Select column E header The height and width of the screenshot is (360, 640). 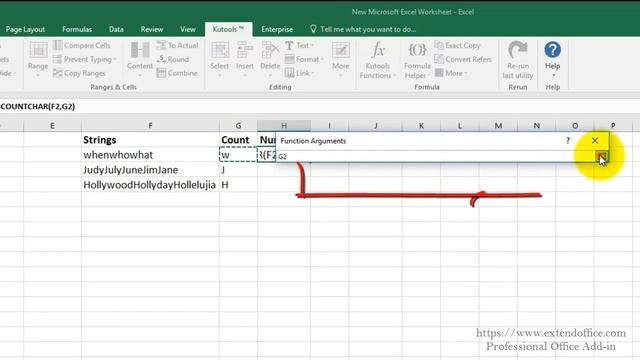52,126
